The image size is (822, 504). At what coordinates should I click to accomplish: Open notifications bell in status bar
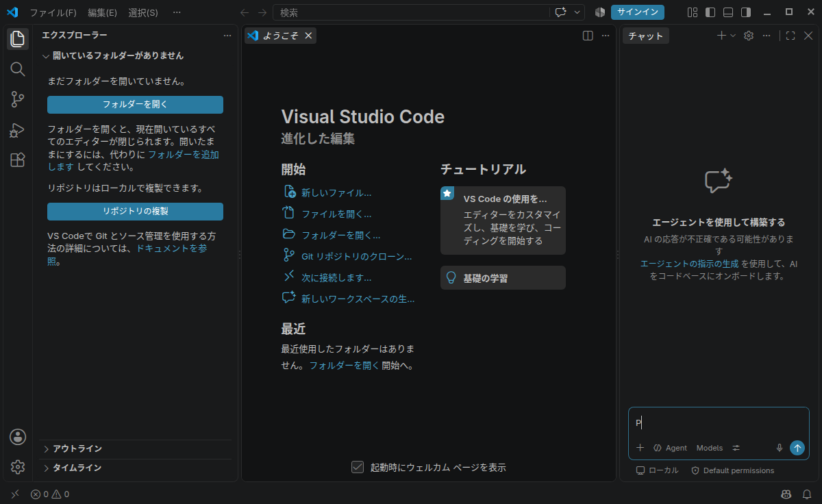(807, 494)
